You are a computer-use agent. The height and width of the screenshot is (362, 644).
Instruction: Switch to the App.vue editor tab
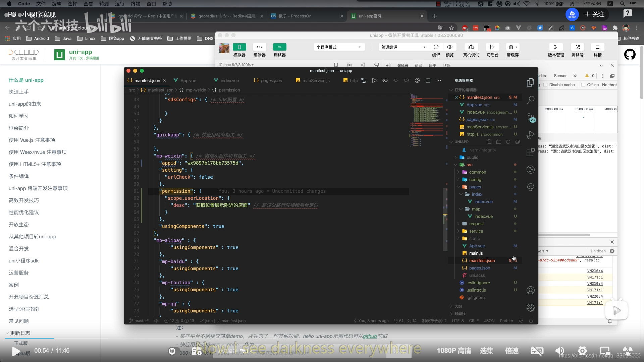click(x=188, y=80)
